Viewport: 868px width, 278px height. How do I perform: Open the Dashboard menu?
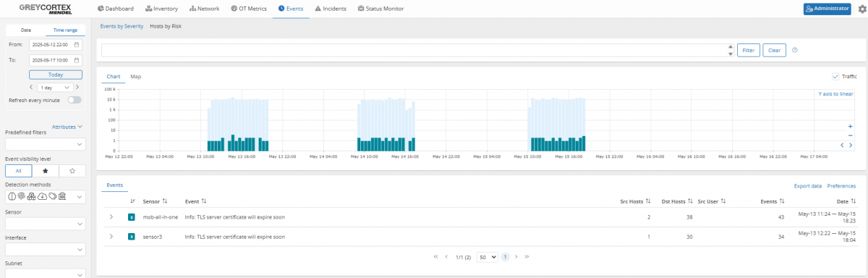point(115,9)
